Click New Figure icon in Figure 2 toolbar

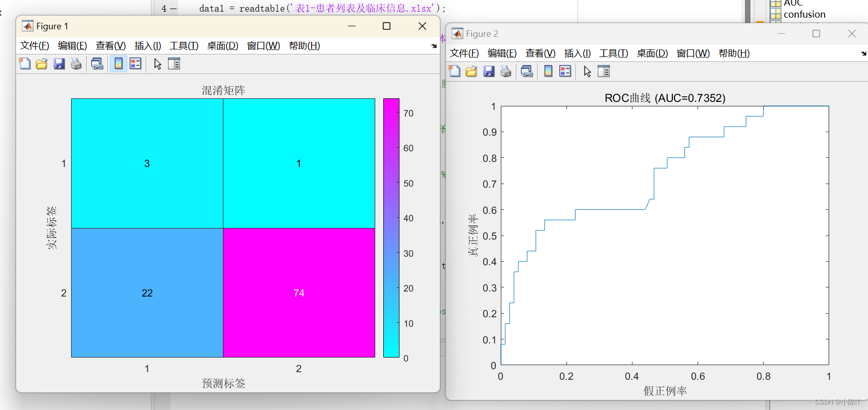[x=454, y=71]
